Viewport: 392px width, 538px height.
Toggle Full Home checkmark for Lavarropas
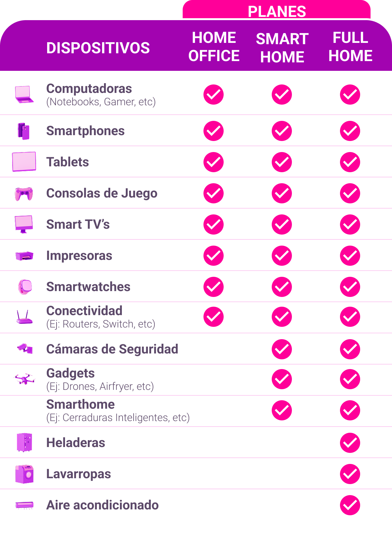click(350, 474)
